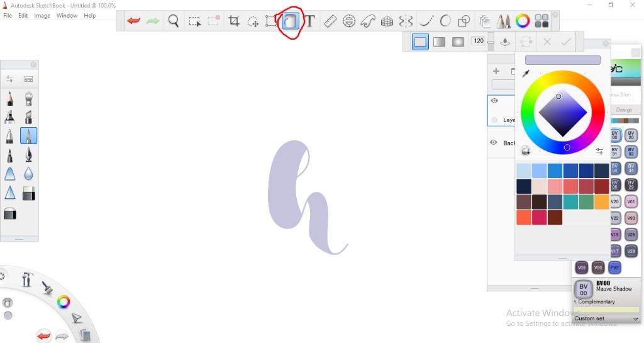Select the Ruler tool

[x=330, y=21]
